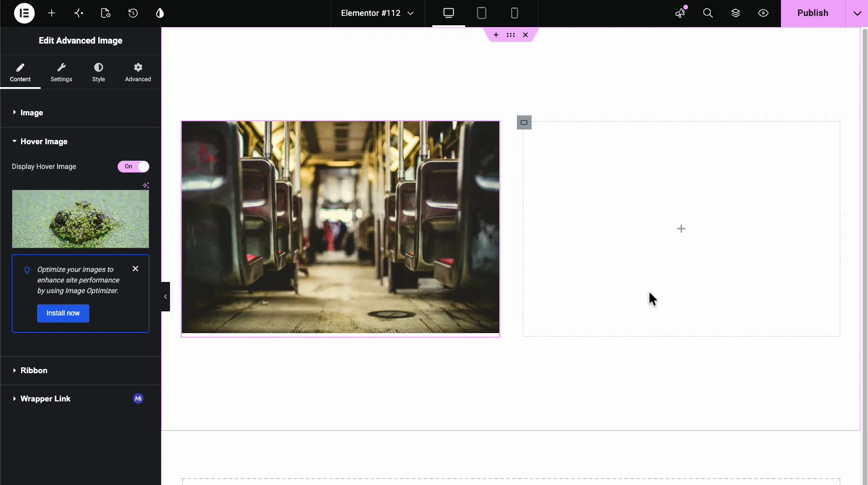Click the Wrapper Link badge icon
The image size is (868, 485).
(138, 398)
